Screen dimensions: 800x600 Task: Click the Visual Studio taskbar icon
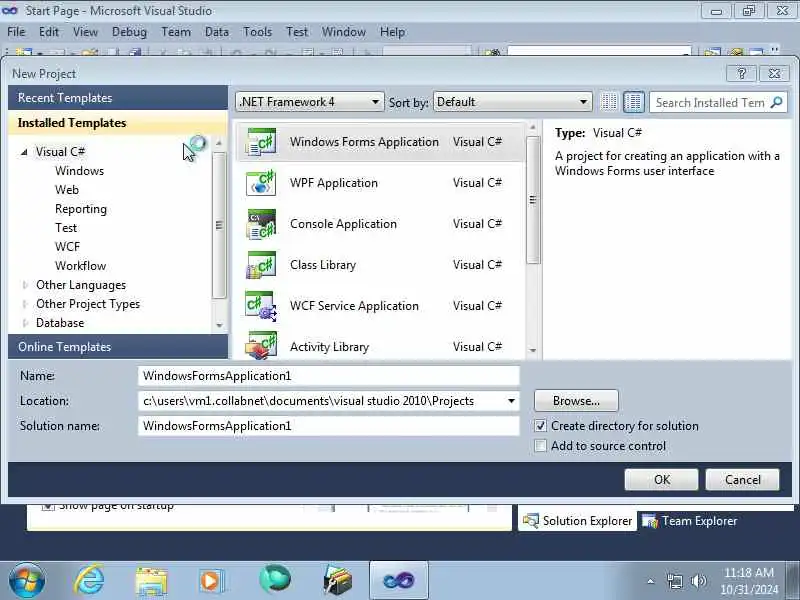pos(398,580)
